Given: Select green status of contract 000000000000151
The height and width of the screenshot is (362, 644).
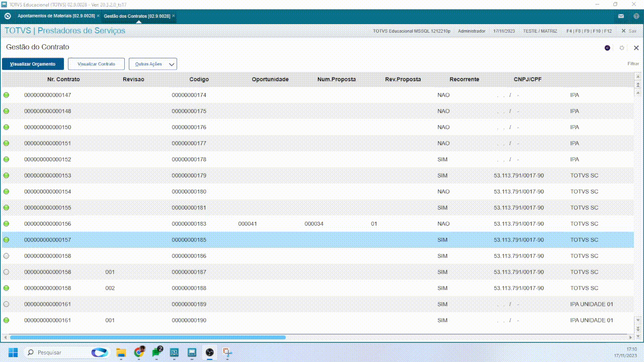Looking at the screenshot, I should click(7, 143).
